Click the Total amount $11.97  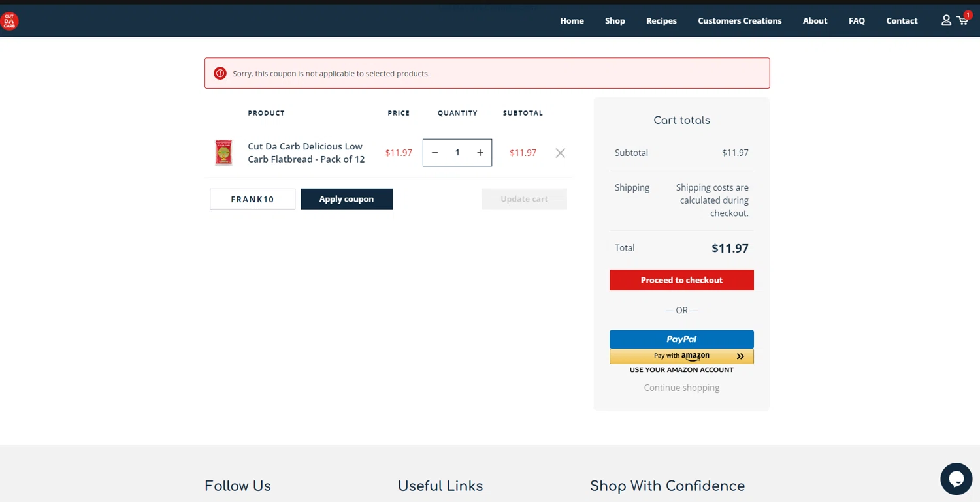point(730,248)
